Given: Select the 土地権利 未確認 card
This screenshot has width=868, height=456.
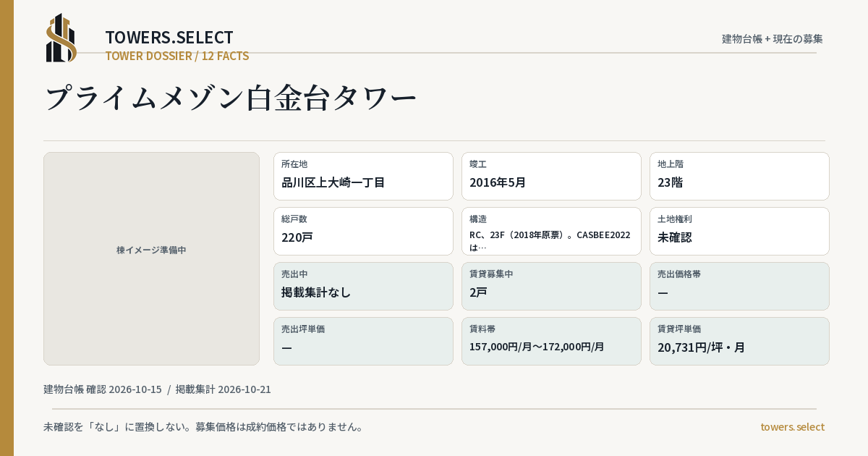Looking at the screenshot, I should (739, 231).
